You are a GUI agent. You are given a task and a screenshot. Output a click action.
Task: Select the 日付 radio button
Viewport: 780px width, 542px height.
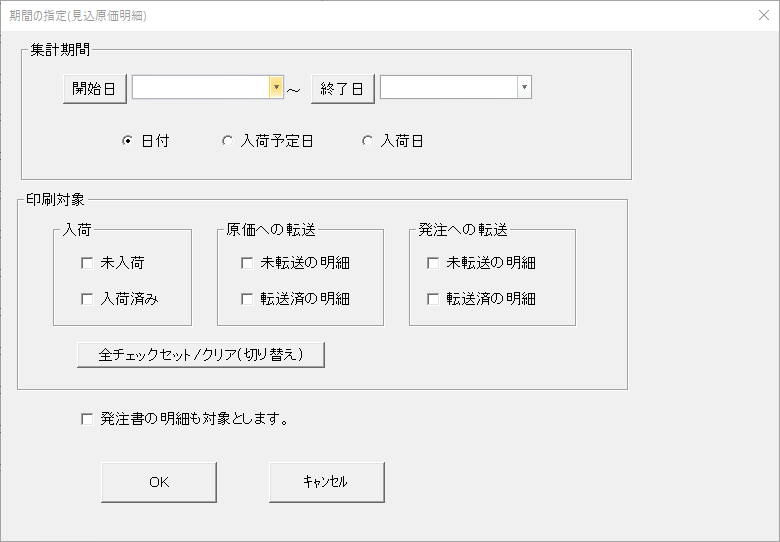click(x=127, y=142)
